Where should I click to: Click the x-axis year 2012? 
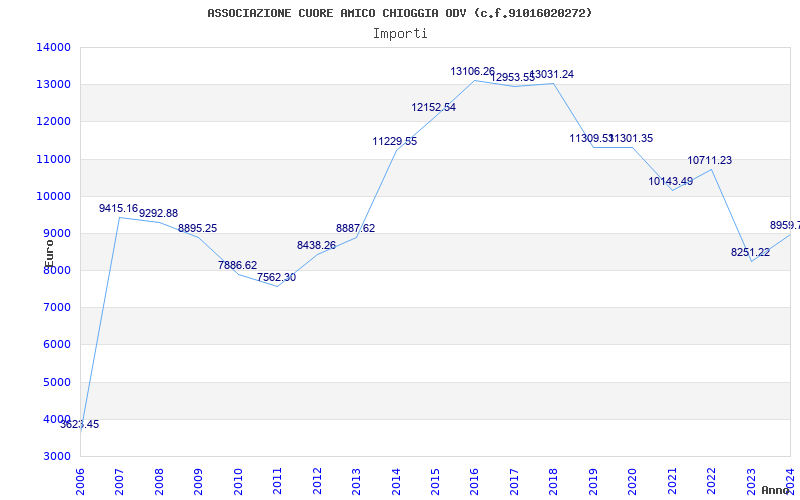pyautogui.click(x=317, y=481)
